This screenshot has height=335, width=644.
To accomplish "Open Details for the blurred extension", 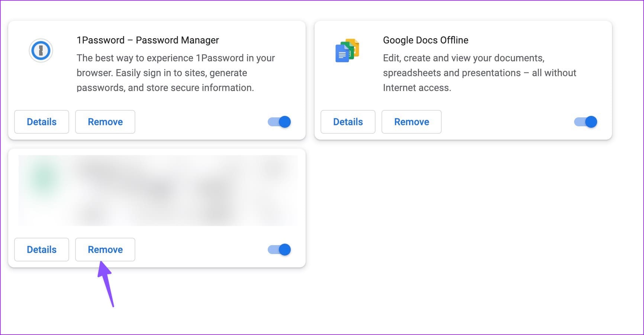I will (42, 250).
